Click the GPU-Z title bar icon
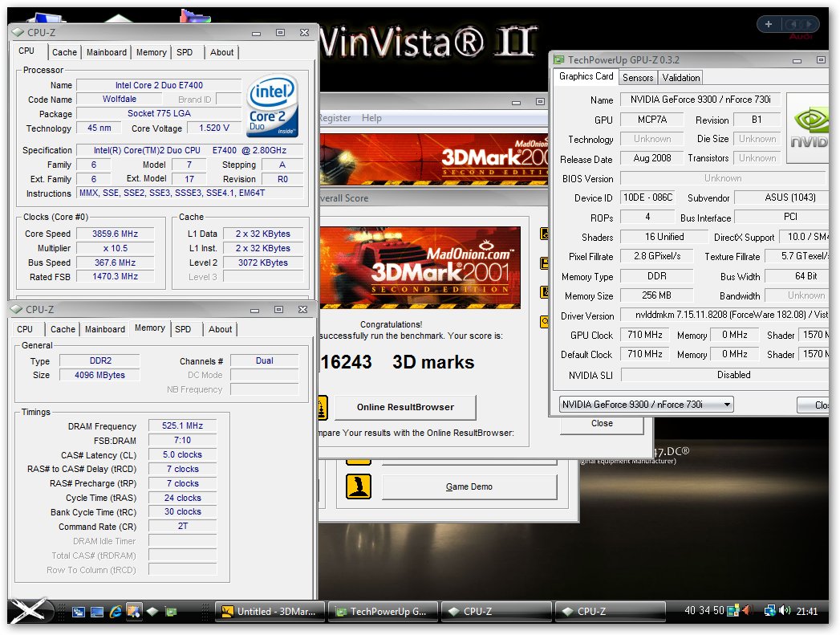The image size is (840, 635). point(558,59)
